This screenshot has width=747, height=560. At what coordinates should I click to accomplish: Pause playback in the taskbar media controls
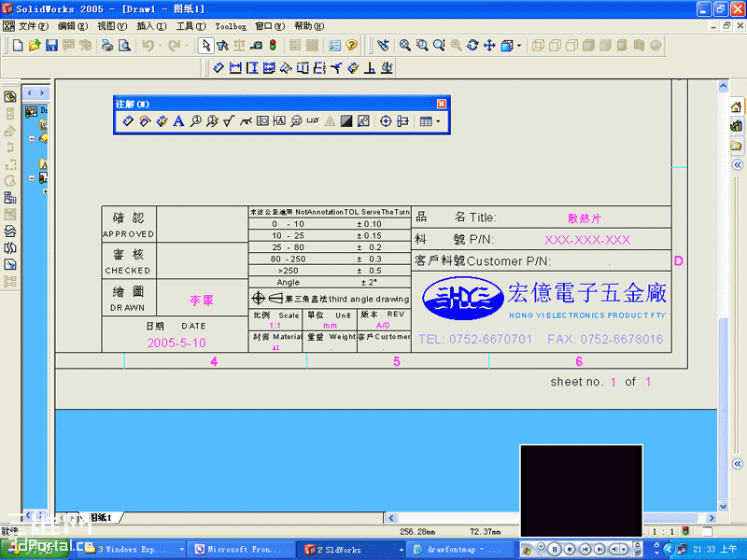pos(555,550)
